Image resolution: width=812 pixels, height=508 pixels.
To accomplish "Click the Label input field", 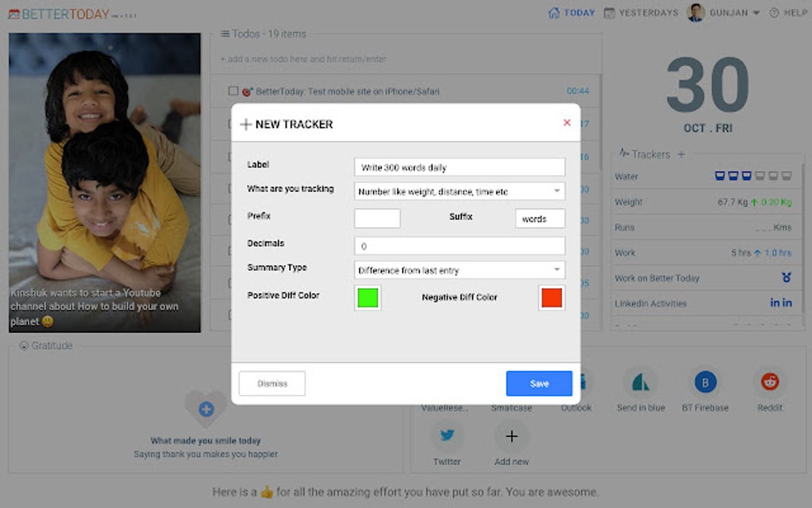I will click(x=459, y=167).
